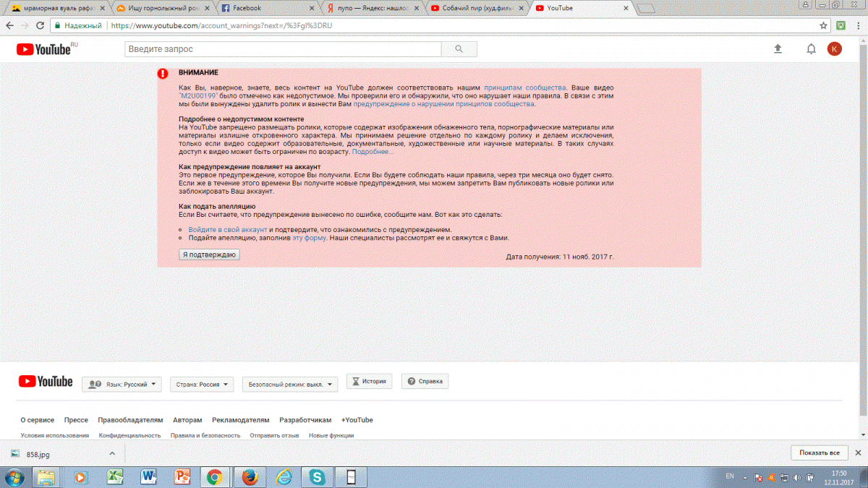Click 'Показать все' downloads button
The width and height of the screenshot is (868, 488).
[x=819, y=453]
